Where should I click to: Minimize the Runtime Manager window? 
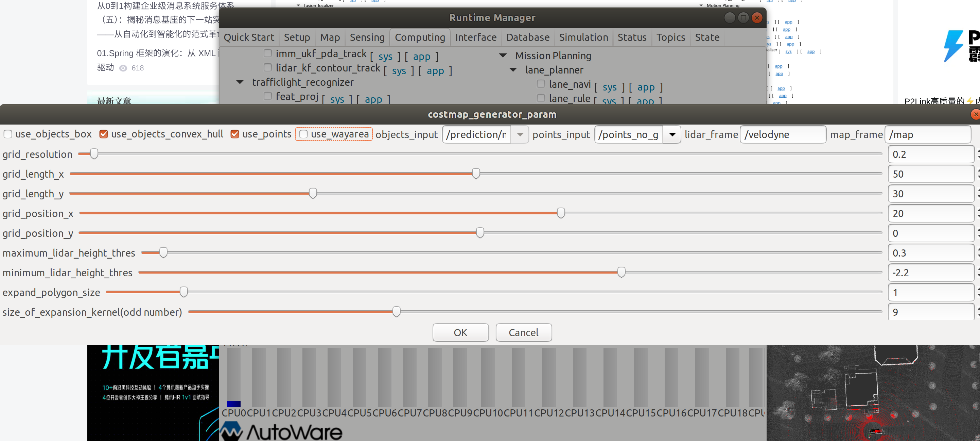729,17
